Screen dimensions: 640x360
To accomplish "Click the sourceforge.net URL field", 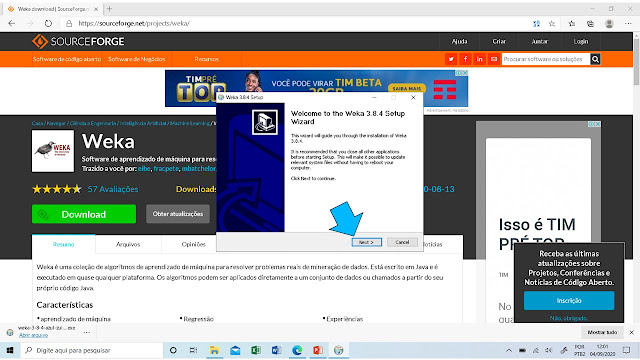I will (x=134, y=23).
